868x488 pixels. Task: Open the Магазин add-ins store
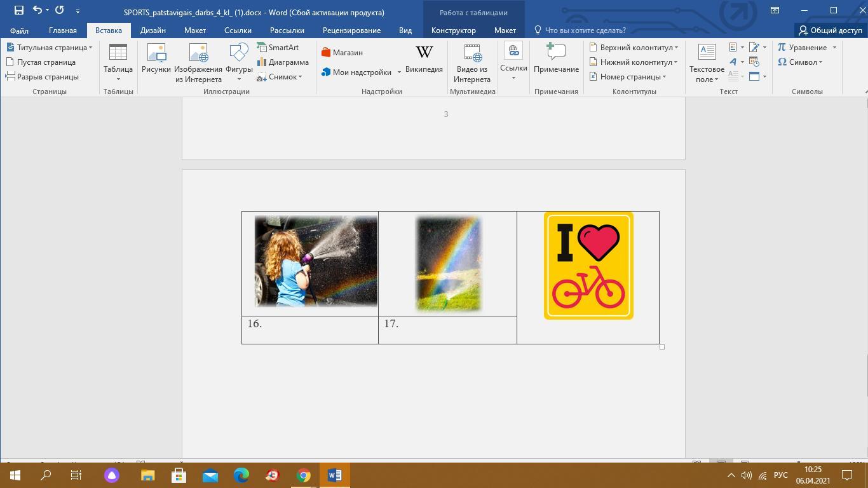tap(342, 53)
